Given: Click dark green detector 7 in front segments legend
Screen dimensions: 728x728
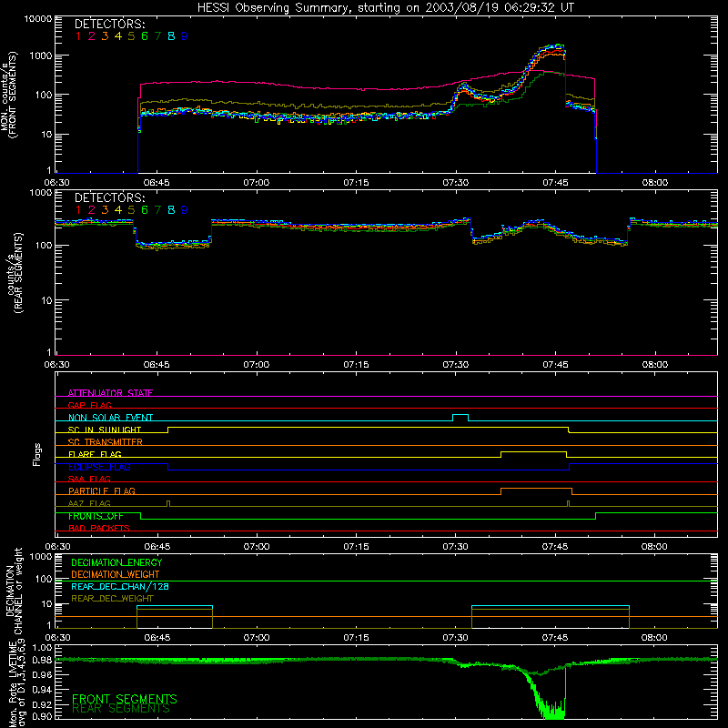Looking at the screenshot, I should (x=157, y=36).
